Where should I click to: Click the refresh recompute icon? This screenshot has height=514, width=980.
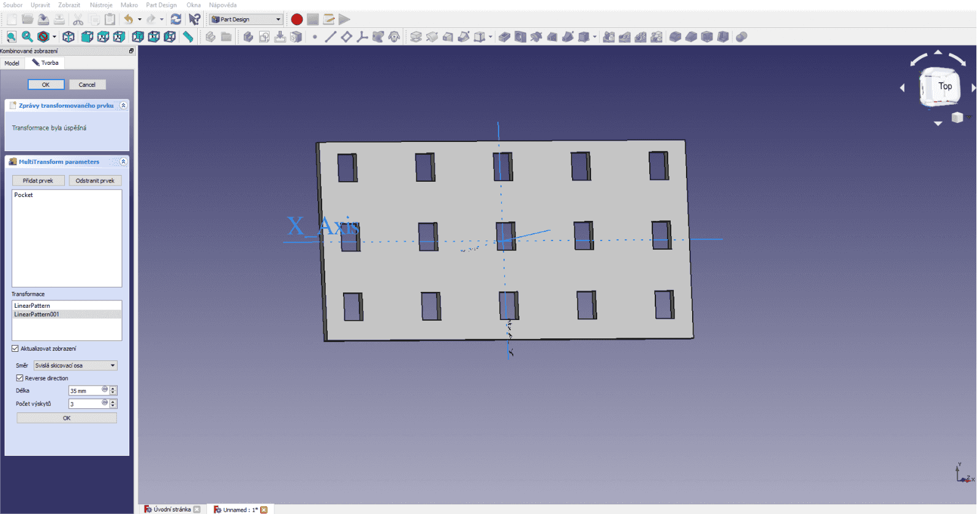(176, 20)
